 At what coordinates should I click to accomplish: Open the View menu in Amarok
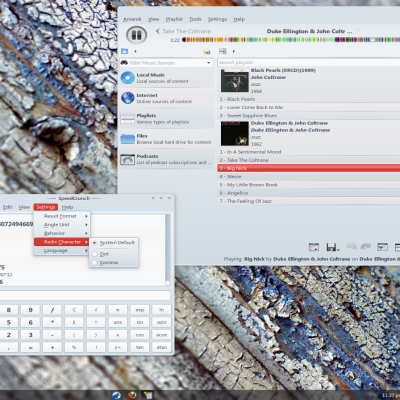[x=153, y=19]
